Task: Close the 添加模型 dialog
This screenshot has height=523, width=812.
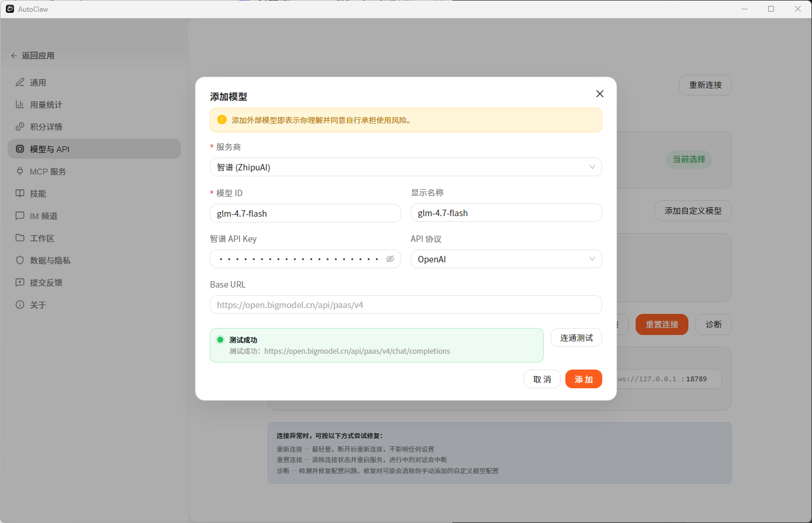Action: (x=599, y=93)
